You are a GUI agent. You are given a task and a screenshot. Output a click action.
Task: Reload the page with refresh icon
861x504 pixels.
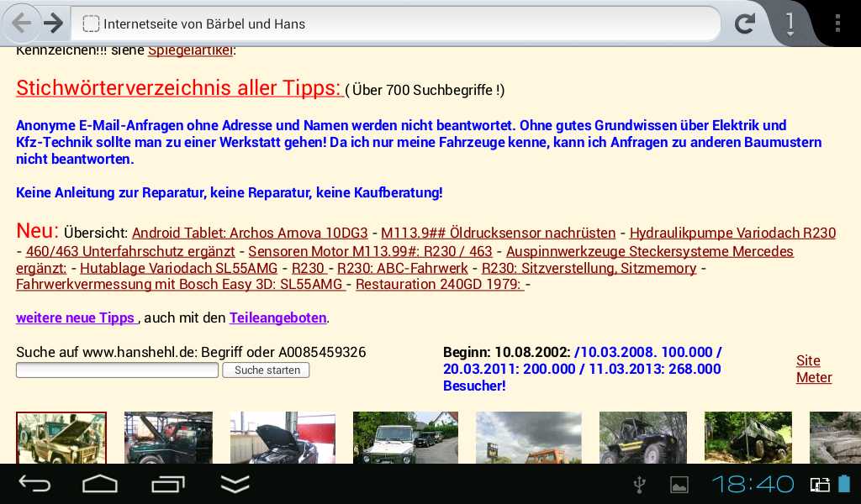[745, 23]
